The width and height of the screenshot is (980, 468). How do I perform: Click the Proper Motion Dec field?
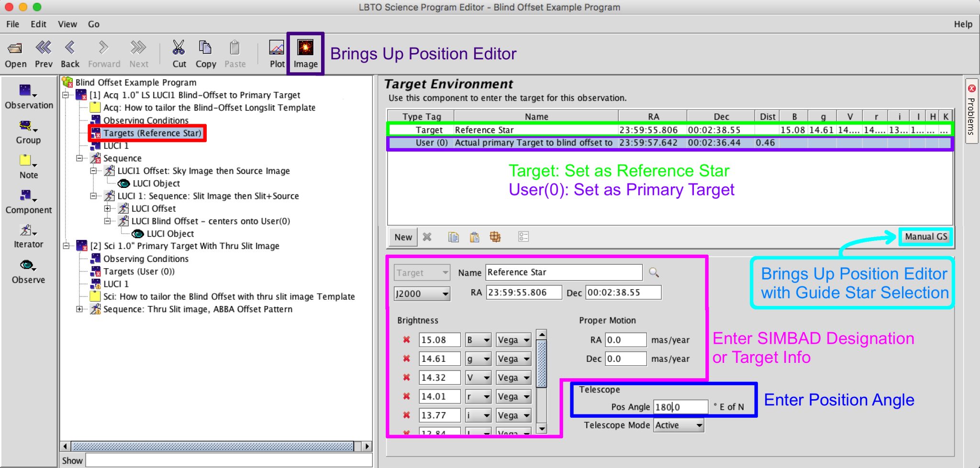coord(626,359)
